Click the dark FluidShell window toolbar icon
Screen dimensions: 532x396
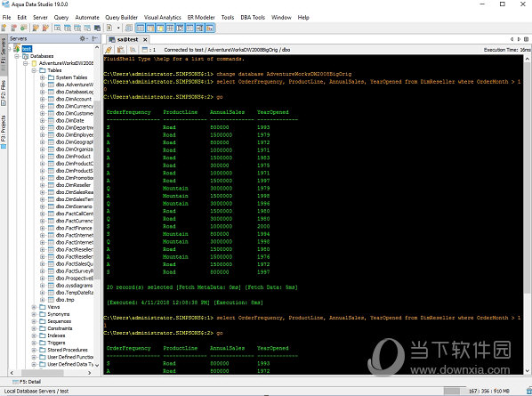pyautogui.click(x=97, y=28)
